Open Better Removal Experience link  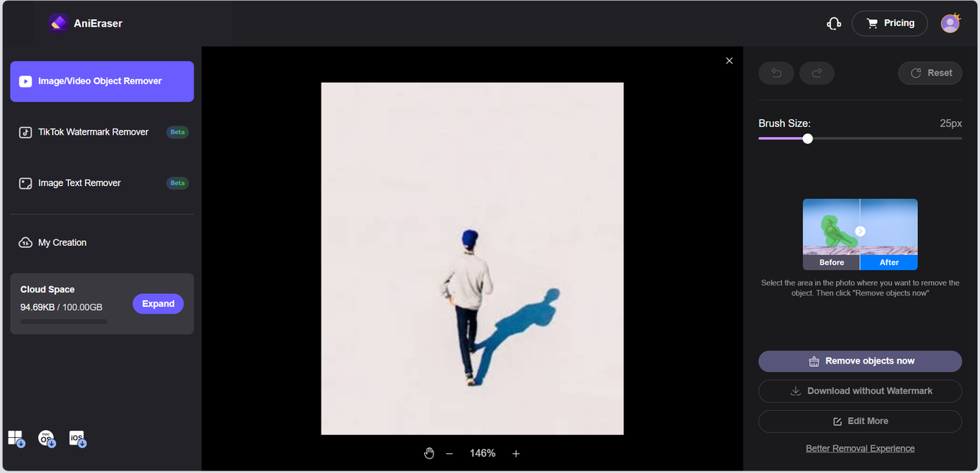[860, 449]
